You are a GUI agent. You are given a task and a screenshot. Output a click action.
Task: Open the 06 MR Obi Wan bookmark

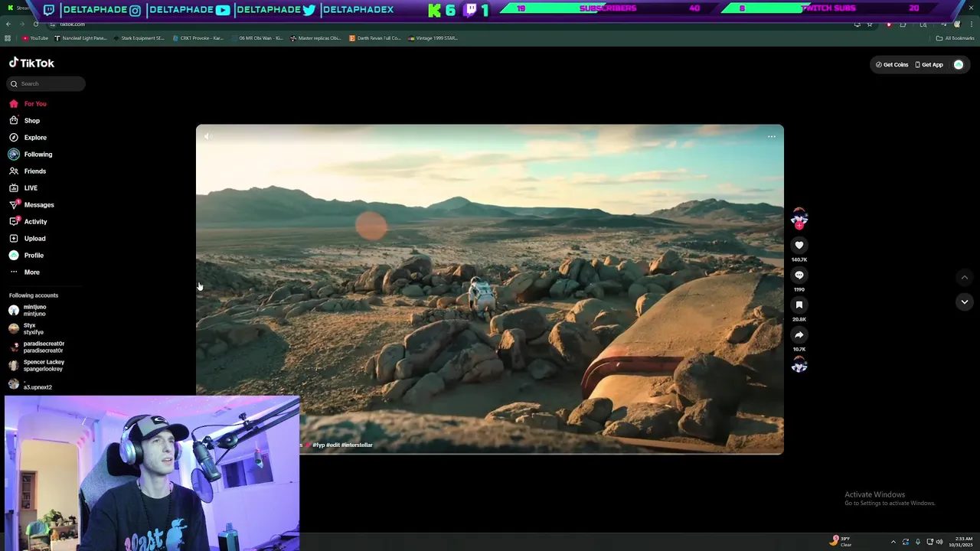256,38
